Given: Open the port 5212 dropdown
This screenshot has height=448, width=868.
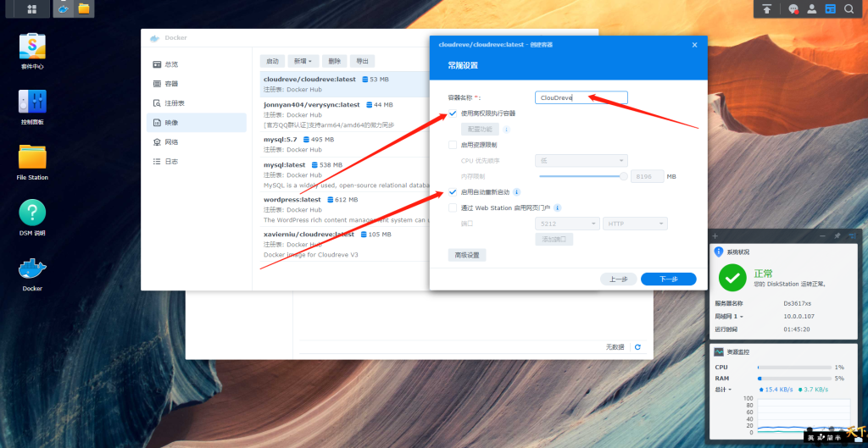Looking at the screenshot, I should pyautogui.click(x=567, y=224).
